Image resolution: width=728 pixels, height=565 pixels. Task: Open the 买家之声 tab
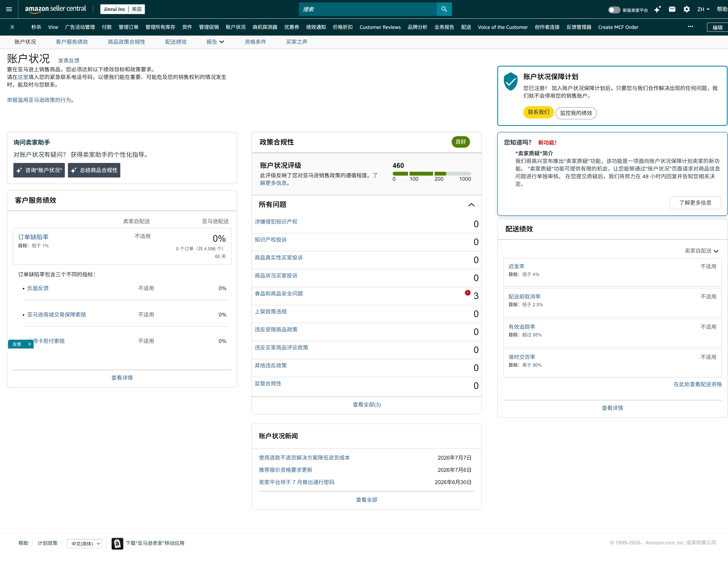coord(297,42)
